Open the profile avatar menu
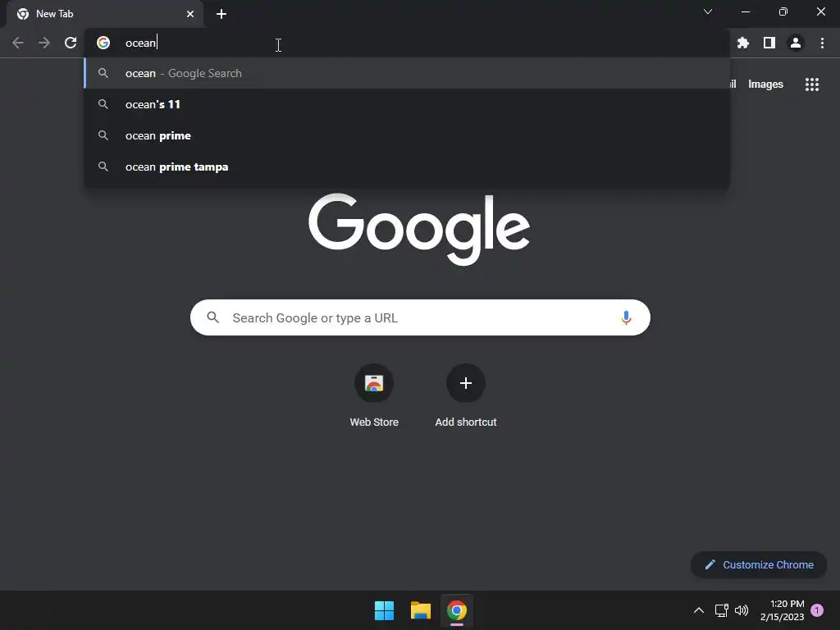The height and width of the screenshot is (630, 840). point(796,43)
